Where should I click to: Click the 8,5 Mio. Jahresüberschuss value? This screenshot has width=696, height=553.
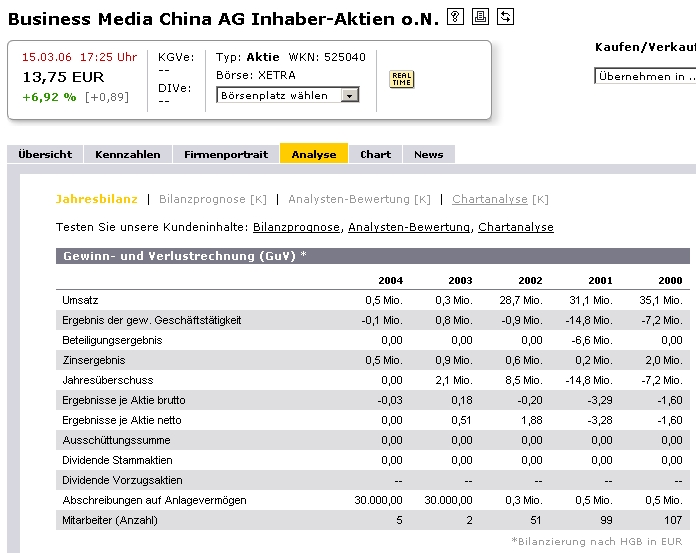pos(524,380)
